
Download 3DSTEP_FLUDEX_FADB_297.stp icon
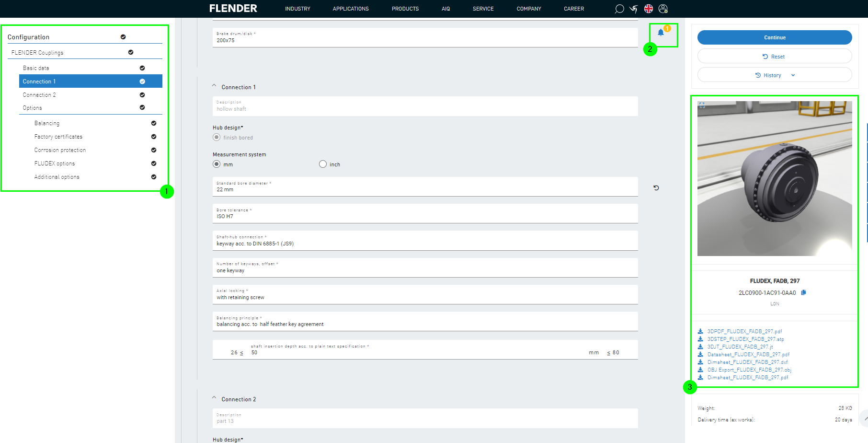[x=700, y=339]
